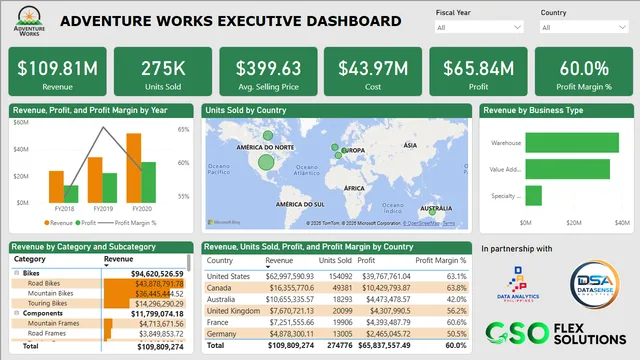
Task: Click the Country column header
Action: (x=220, y=260)
